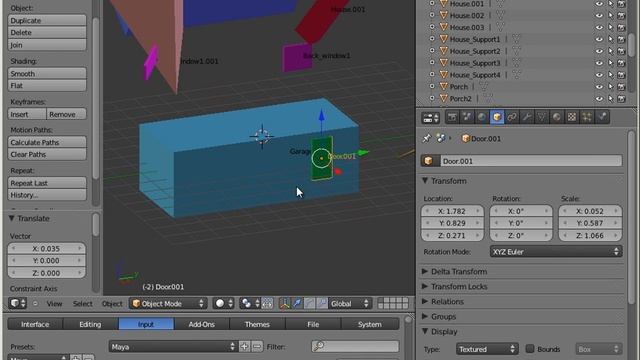Hide House.001 with its eye icon
The height and width of the screenshot is (360, 640).
click(x=598, y=4)
